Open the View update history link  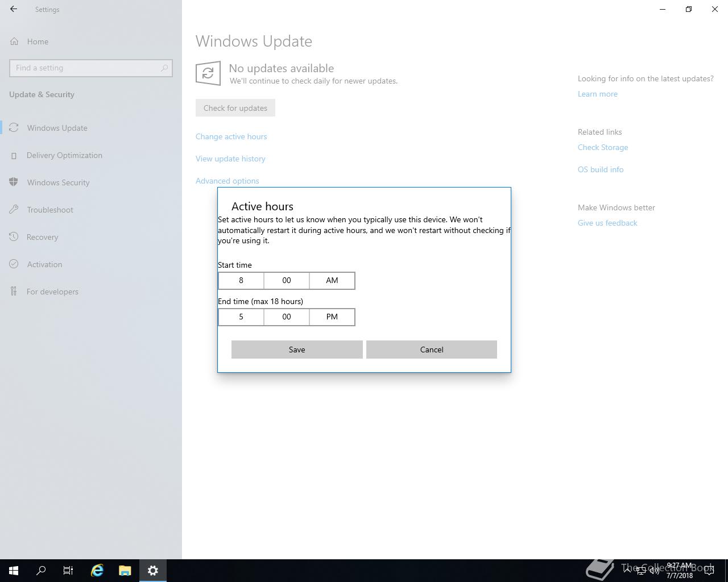coord(230,159)
